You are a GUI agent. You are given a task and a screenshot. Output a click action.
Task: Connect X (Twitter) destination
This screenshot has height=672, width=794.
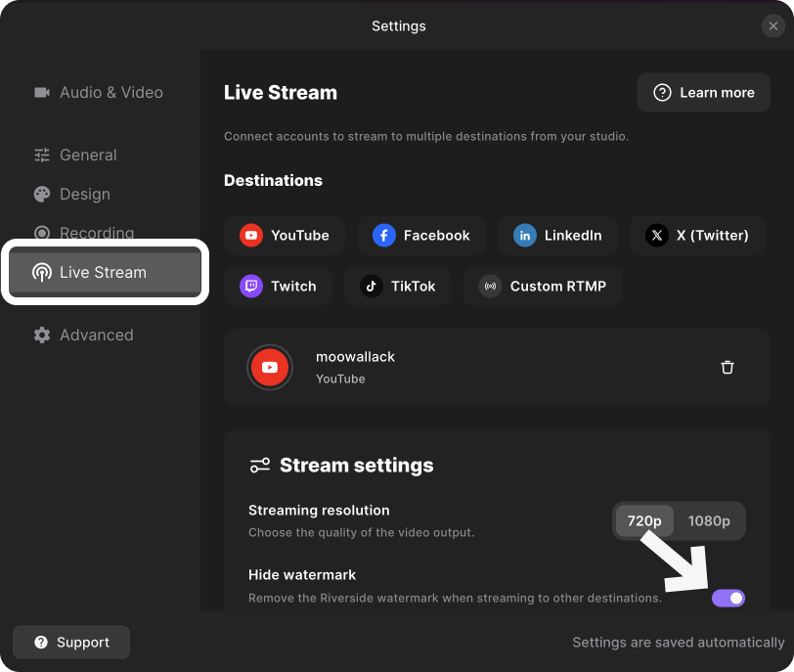(x=697, y=236)
